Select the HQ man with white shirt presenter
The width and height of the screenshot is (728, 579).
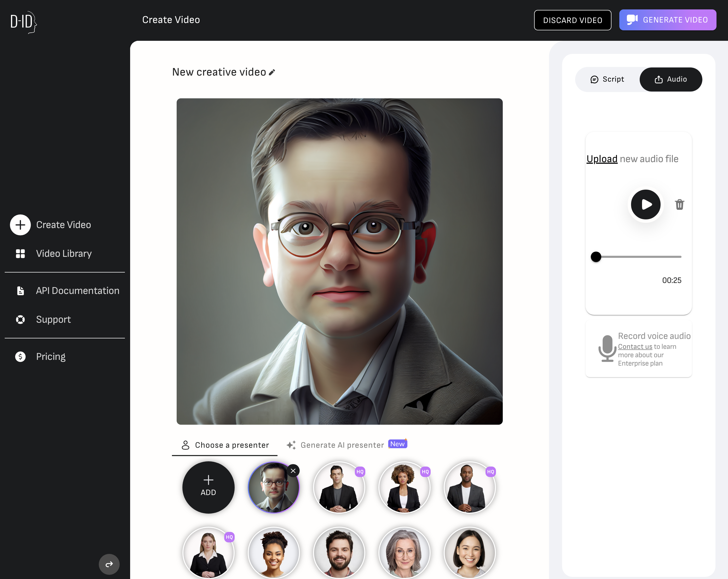(x=469, y=487)
